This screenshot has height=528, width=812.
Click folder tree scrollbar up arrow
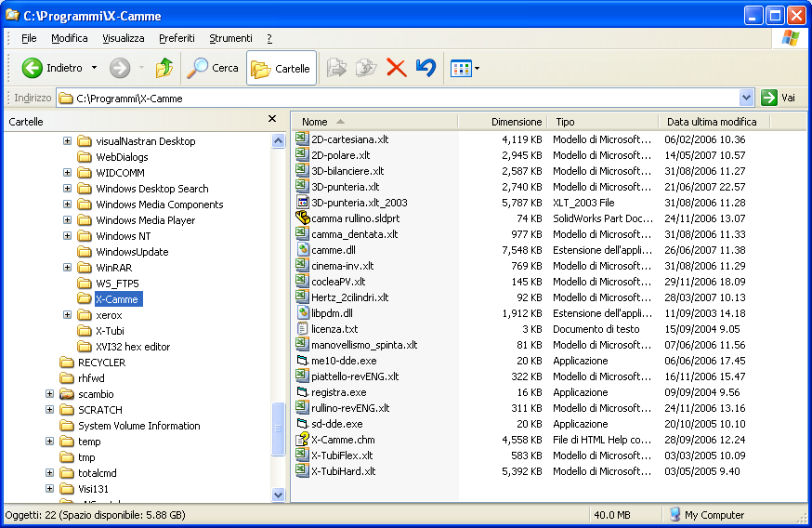(x=278, y=140)
